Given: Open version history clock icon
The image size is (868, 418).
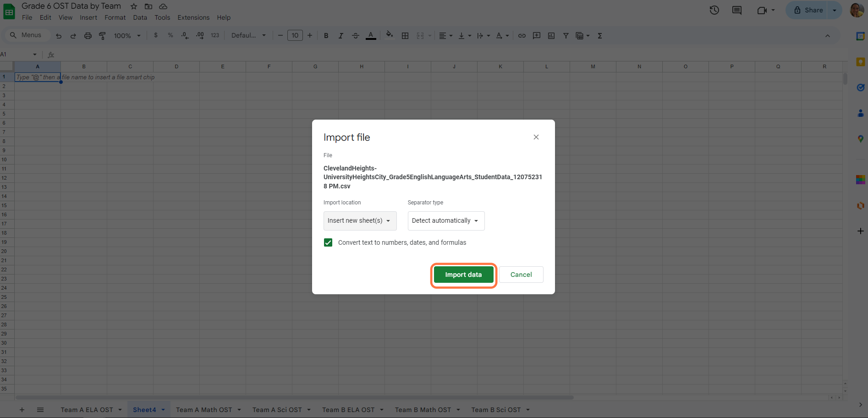Looking at the screenshot, I should click(x=714, y=10).
